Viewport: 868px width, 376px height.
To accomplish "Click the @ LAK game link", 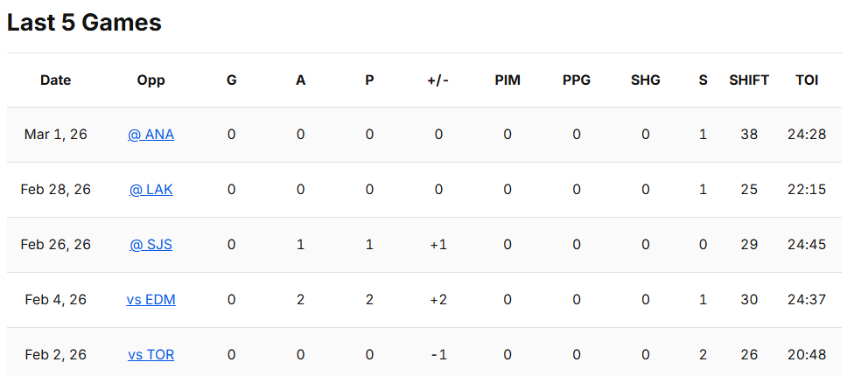I will click(x=150, y=190).
